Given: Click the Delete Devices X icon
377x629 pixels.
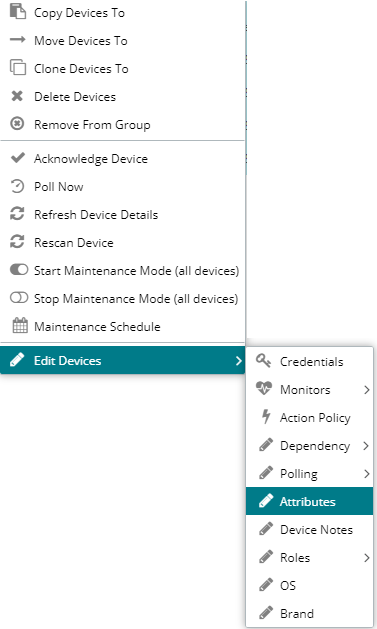Looking at the screenshot, I should coord(17,96).
